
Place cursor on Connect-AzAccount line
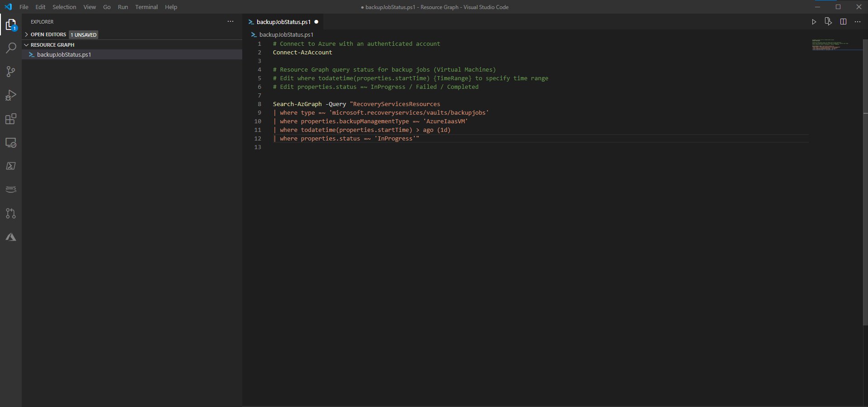point(302,53)
